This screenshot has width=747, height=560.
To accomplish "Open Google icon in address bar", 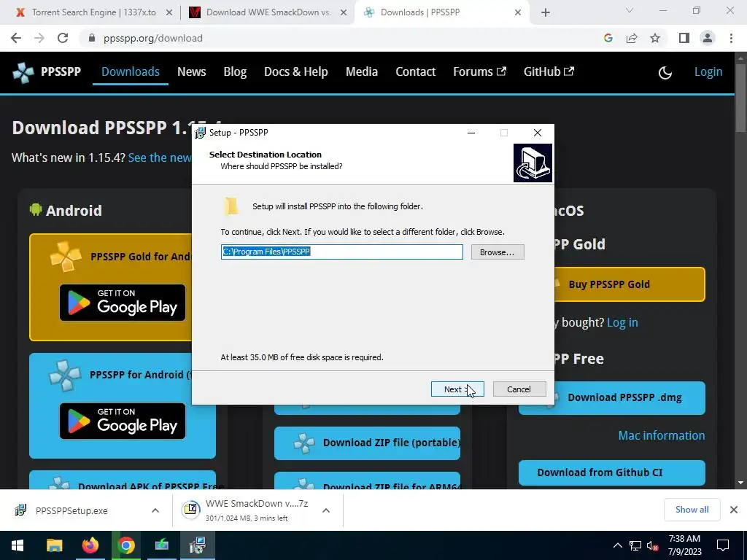I will tap(608, 38).
